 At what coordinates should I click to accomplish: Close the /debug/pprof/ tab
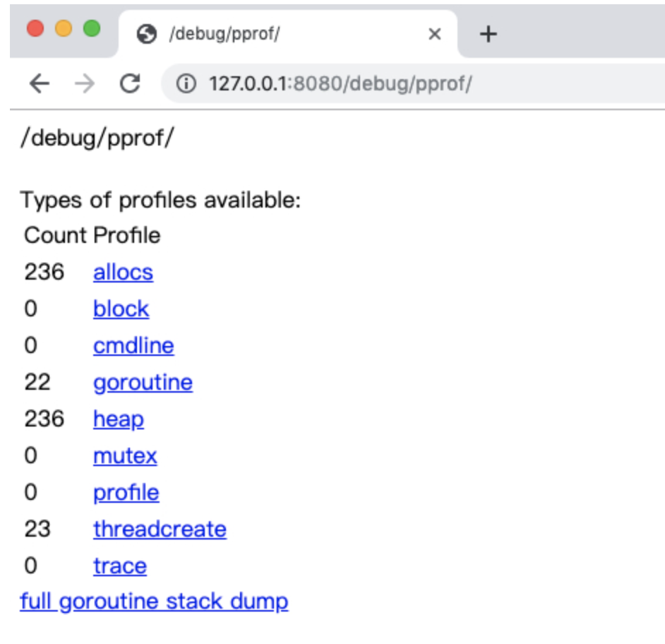[x=435, y=34]
